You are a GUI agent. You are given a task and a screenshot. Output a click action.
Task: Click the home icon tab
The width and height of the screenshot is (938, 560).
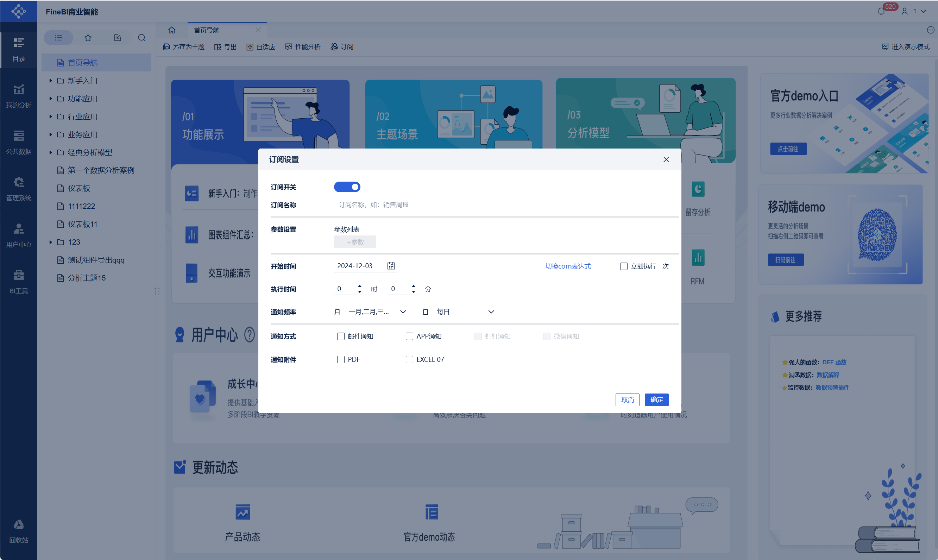(172, 30)
